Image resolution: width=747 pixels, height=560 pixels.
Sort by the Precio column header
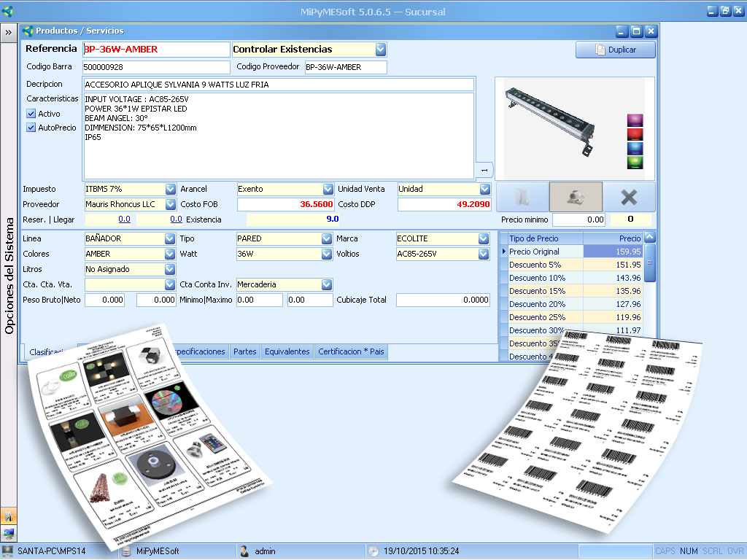pyautogui.click(x=613, y=238)
